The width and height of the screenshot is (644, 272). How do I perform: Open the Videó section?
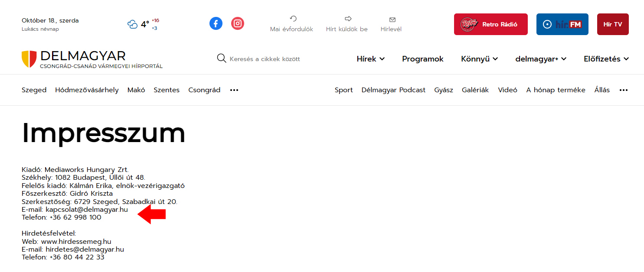(x=507, y=90)
